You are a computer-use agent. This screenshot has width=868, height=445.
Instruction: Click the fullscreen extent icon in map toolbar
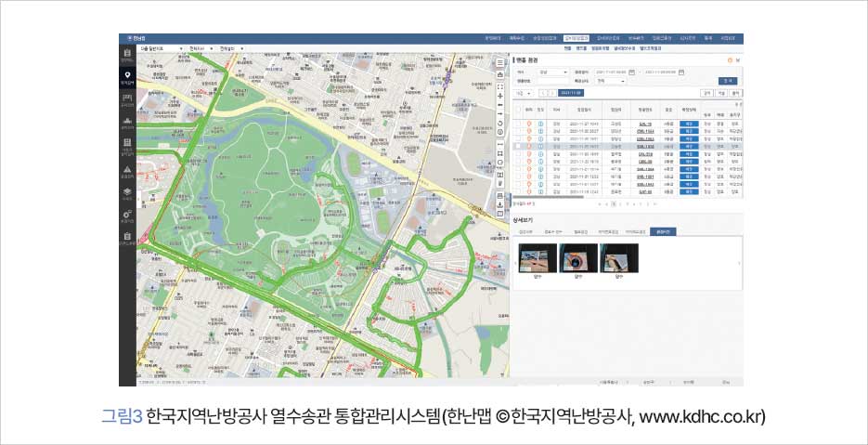tap(501, 86)
